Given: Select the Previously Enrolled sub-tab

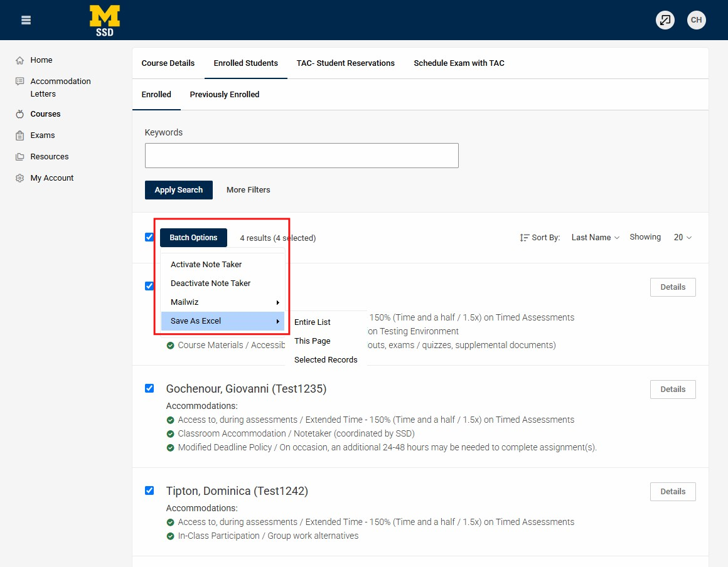Looking at the screenshot, I should (x=224, y=95).
